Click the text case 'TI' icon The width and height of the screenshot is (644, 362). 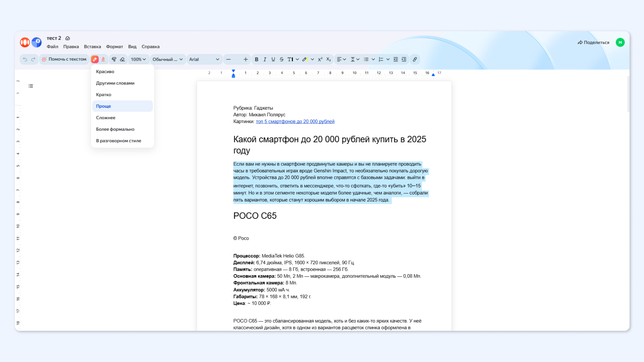pyautogui.click(x=290, y=59)
